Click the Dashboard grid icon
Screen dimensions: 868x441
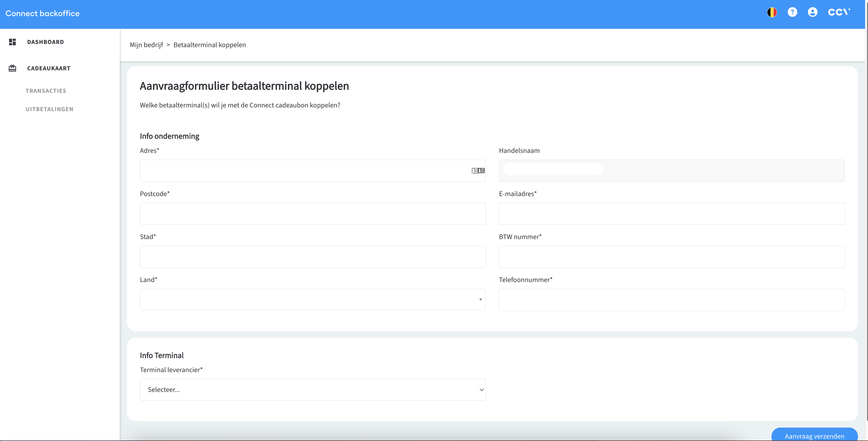coord(12,42)
